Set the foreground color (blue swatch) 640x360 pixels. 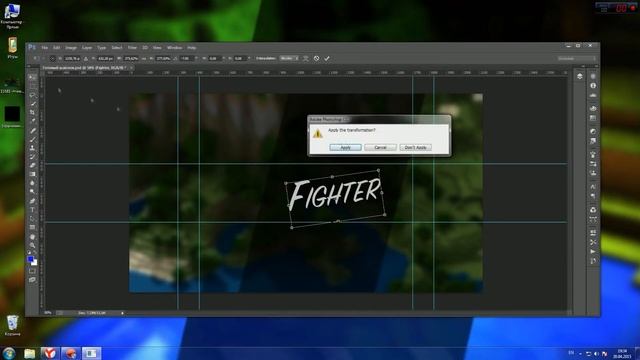coord(31,259)
